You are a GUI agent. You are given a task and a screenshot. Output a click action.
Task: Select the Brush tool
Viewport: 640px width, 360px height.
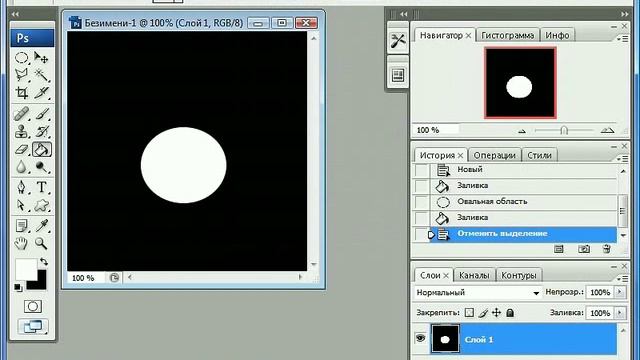point(41,114)
